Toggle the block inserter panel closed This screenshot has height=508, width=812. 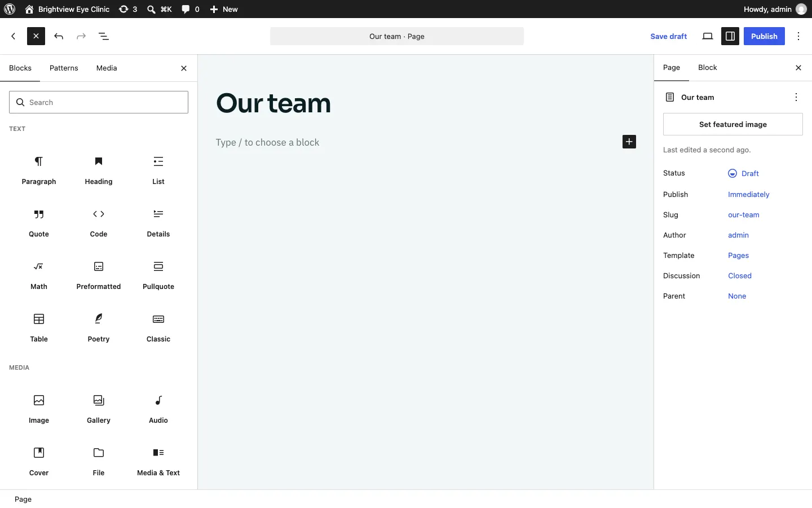click(x=36, y=36)
